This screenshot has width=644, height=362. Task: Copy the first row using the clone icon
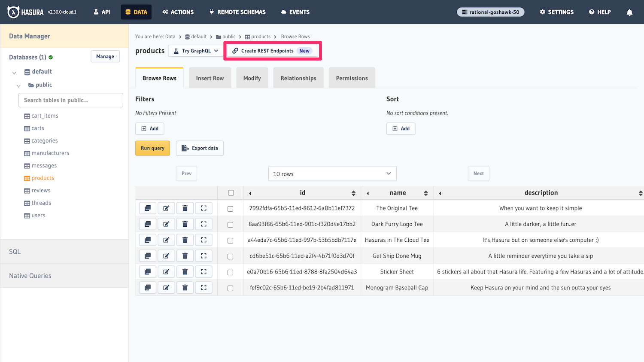pyautogui.click(x=147, y=208)
